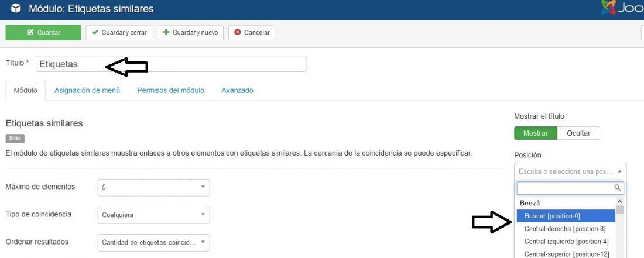The width and height of the screenshot is (644, 258).
Task: Click the position search input field
Action: (x=570, y=188)
